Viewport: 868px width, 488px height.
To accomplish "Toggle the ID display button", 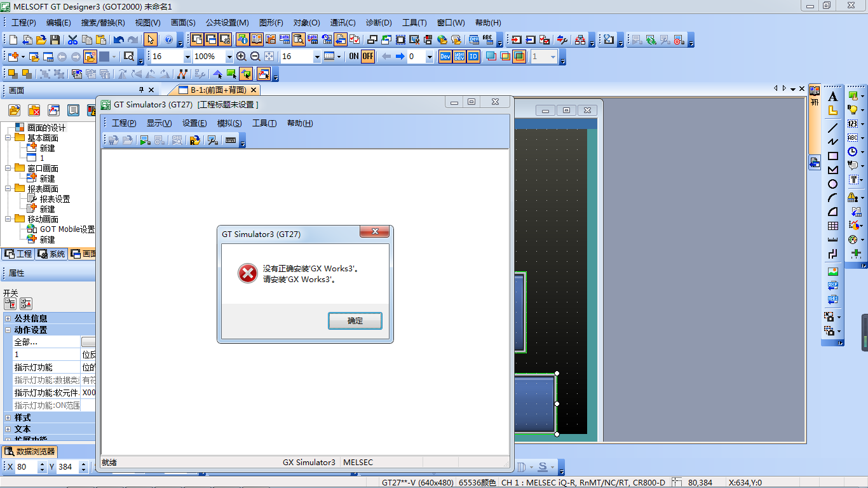I will pyautogui.click(x=473, y=57).
